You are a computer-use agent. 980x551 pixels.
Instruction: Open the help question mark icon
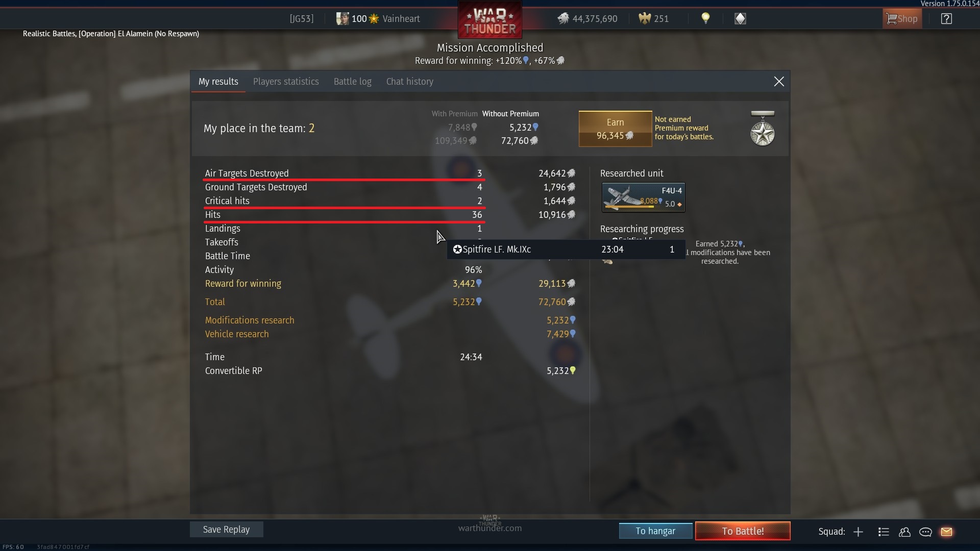click(x=946, y=19)
